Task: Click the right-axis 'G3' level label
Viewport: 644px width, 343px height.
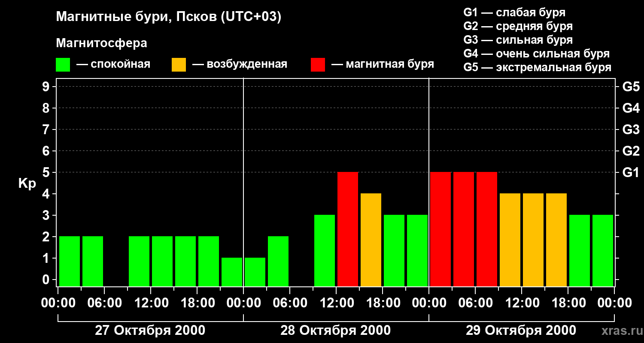Action: (x=631, y=130)
